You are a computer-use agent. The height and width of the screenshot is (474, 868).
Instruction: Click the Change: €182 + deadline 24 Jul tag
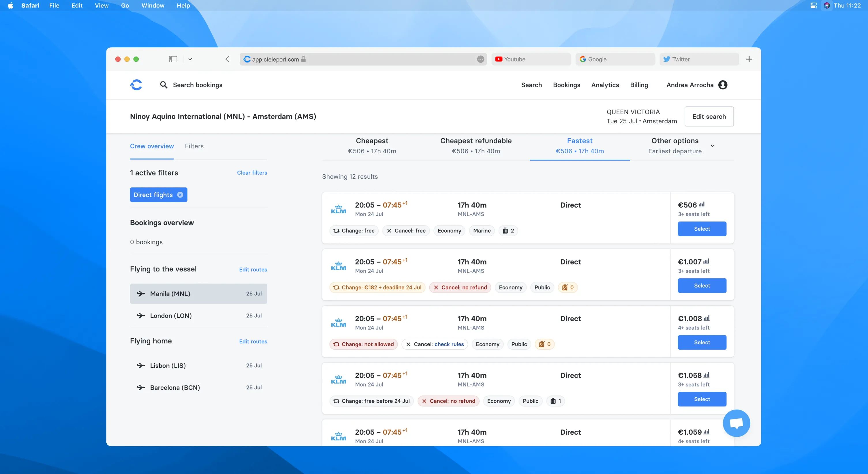pyautogui.click(x=377, y=288)
